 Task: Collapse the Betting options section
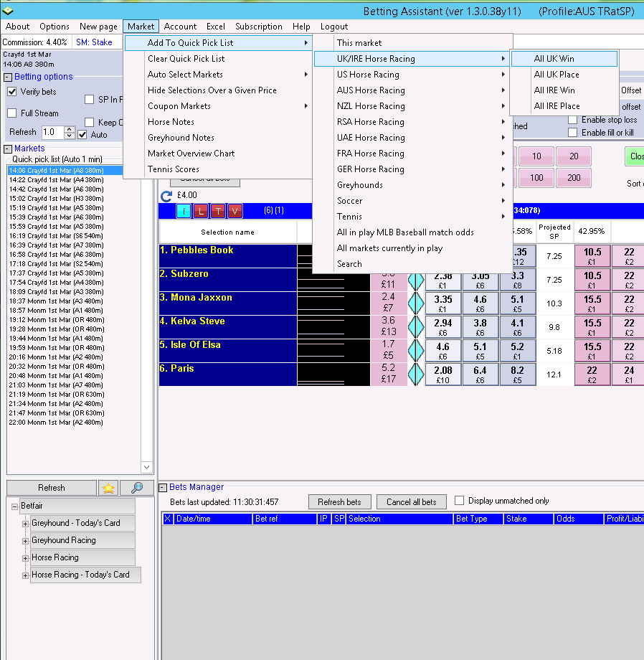pos(6,77)
